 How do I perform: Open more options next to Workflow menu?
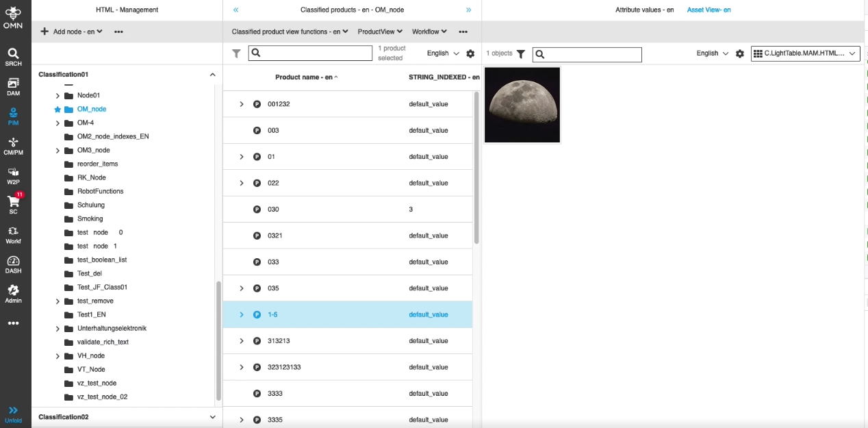pos(463,32)
